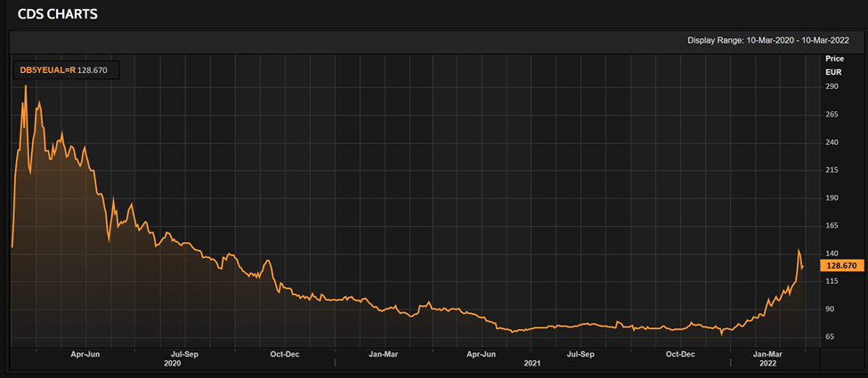Viewport: 868px width, 378px height.
Task: Click the 215 price axis label
Action: pyautogui.click(x=832, y=170)
